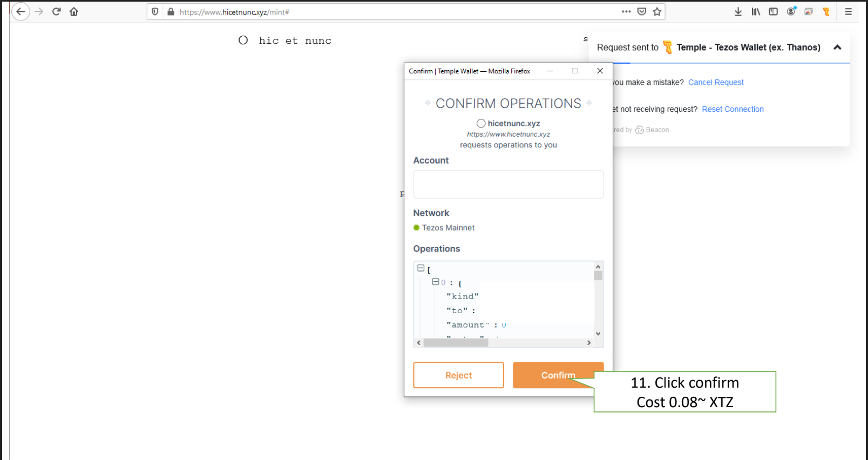Reload the page with the refresh icon
868x460 pixels.
click(56, 11)
